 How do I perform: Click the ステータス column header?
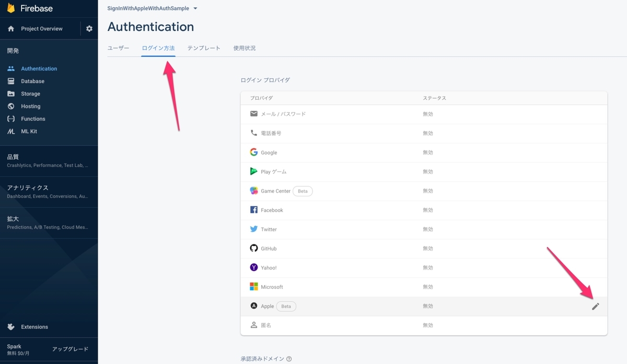(434, 98)
